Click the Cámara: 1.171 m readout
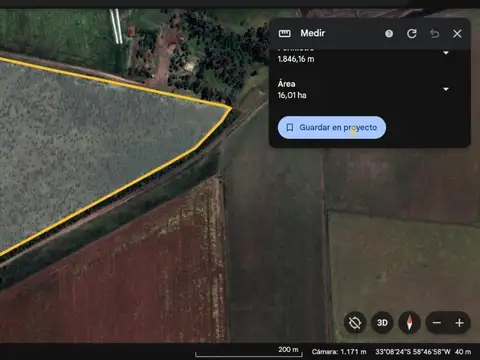This screenshot has height=360, width=480. coord(339,352)
